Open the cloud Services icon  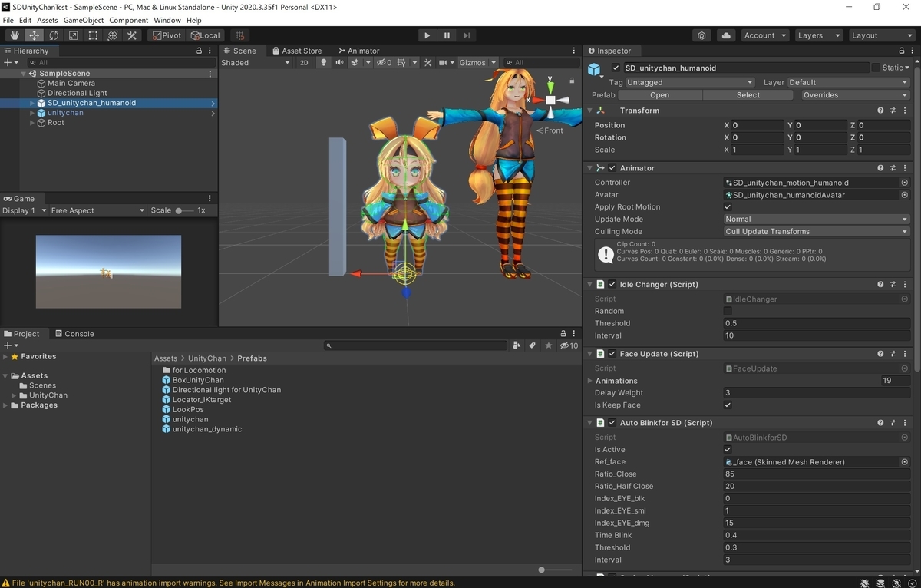point(725,35)
